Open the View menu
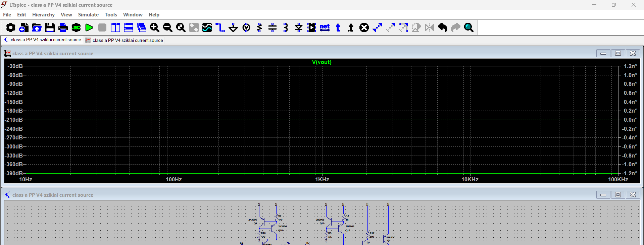The image size is (644, 245). coord(66,15)
